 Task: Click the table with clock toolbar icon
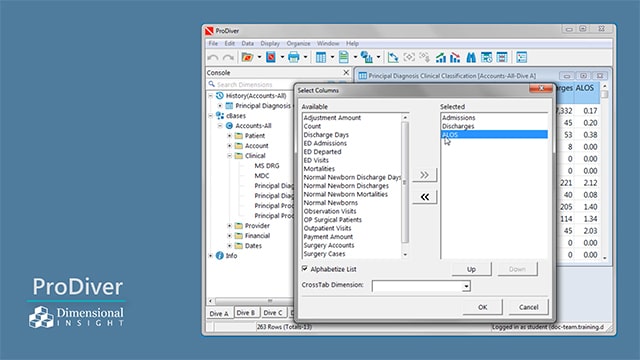point(486,58)
